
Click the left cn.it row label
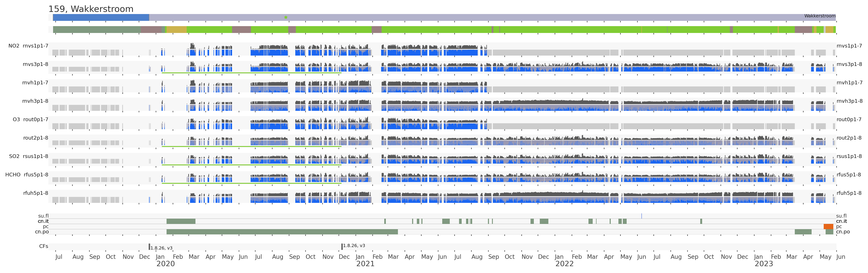click(x=43, y=221)
